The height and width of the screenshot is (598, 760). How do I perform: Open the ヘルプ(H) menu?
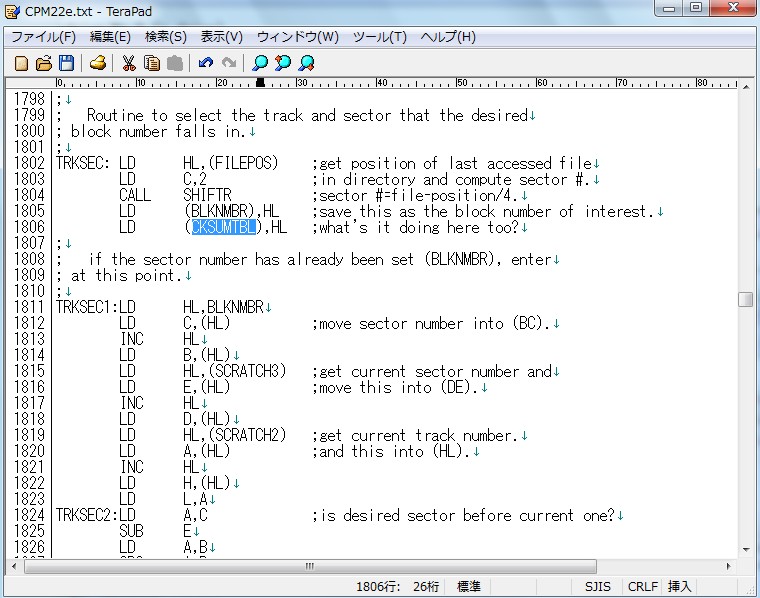(448, 37)
